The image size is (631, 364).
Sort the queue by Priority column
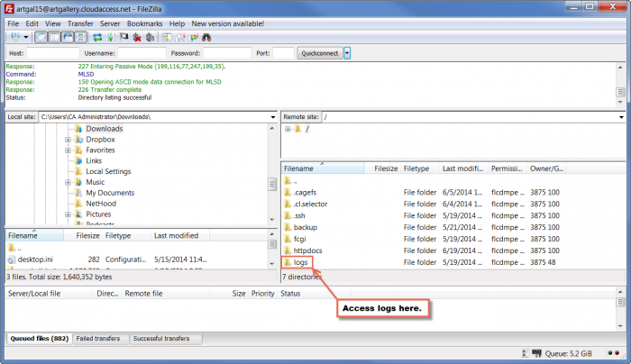coord(263,294)
